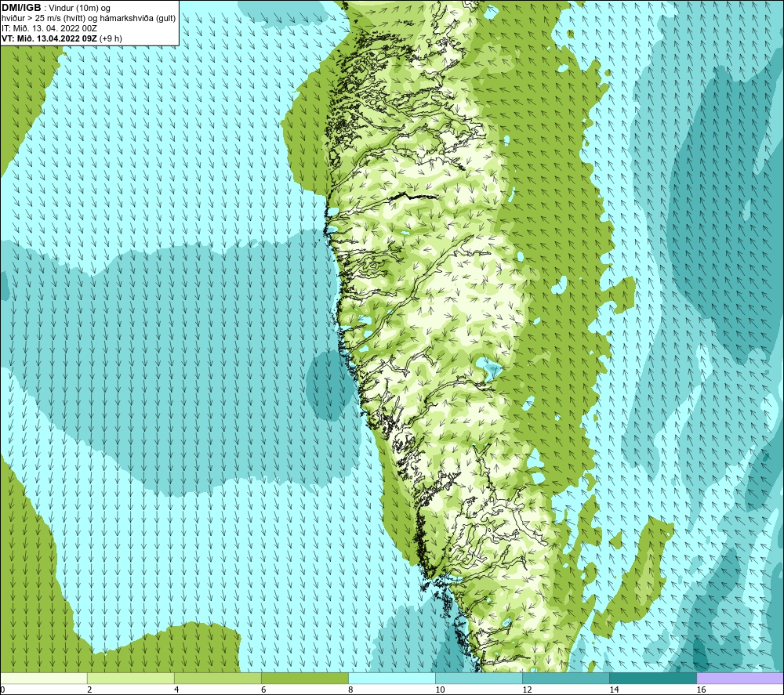Viewport: 784px width, 695px height.
Task: Click the 14–16 m/s dark teal swatch
Action: pos(653,679)
